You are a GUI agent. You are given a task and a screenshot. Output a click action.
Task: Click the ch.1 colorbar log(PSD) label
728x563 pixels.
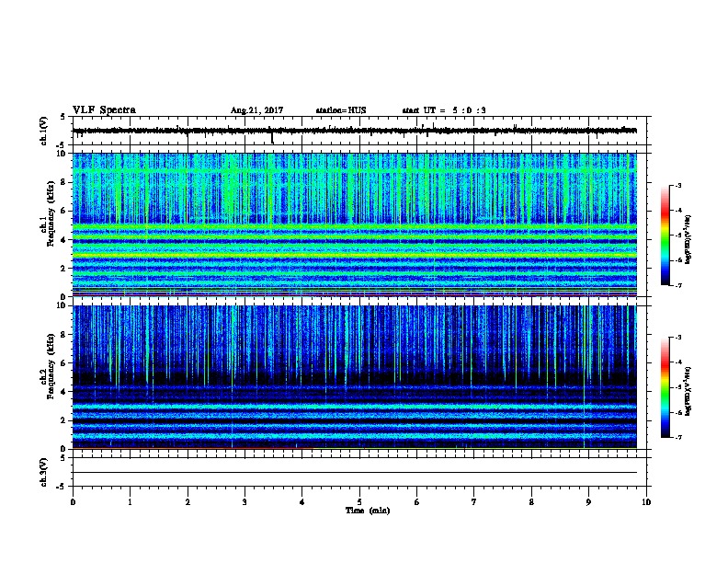point(688,240)
